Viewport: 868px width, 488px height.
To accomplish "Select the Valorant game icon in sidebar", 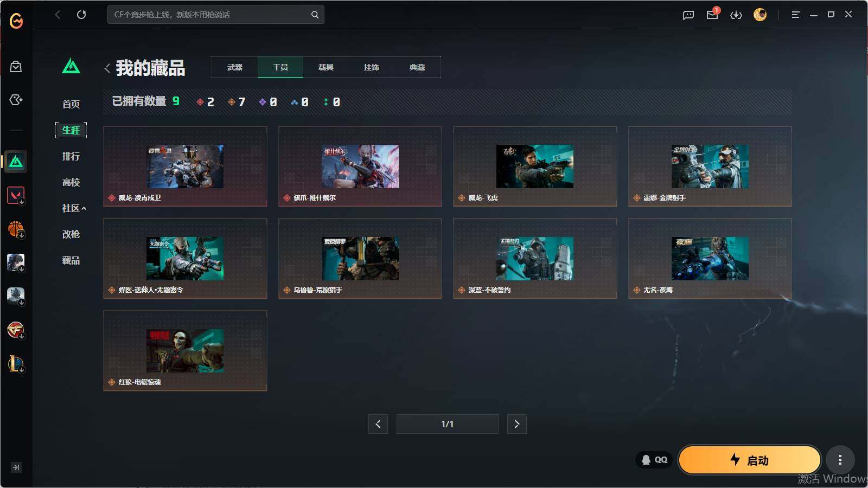I will pyautogui.click(x=16, y=195).
